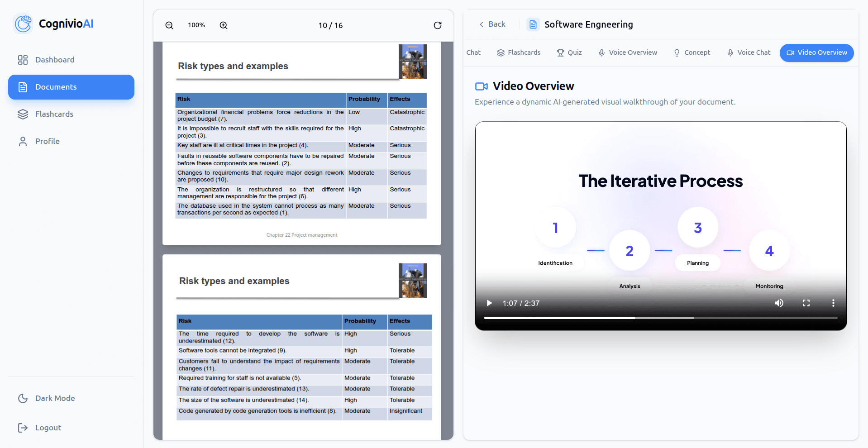
Task: Switch to the Quiz tab
Action: pos(569,52)
